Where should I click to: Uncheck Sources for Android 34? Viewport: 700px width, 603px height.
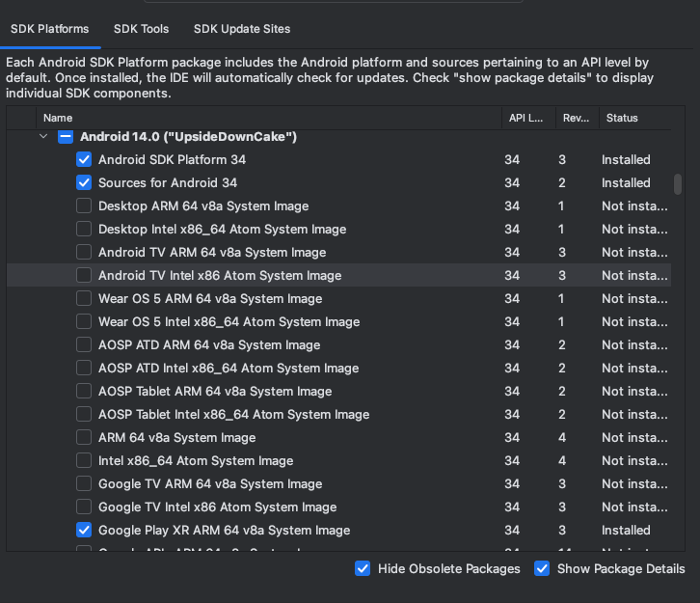(84, 183)
